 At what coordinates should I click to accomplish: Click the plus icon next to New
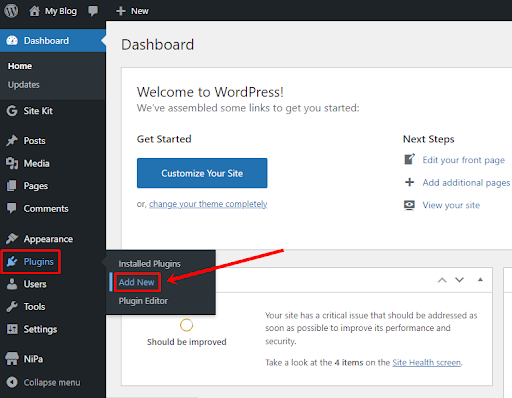(121, 11)
